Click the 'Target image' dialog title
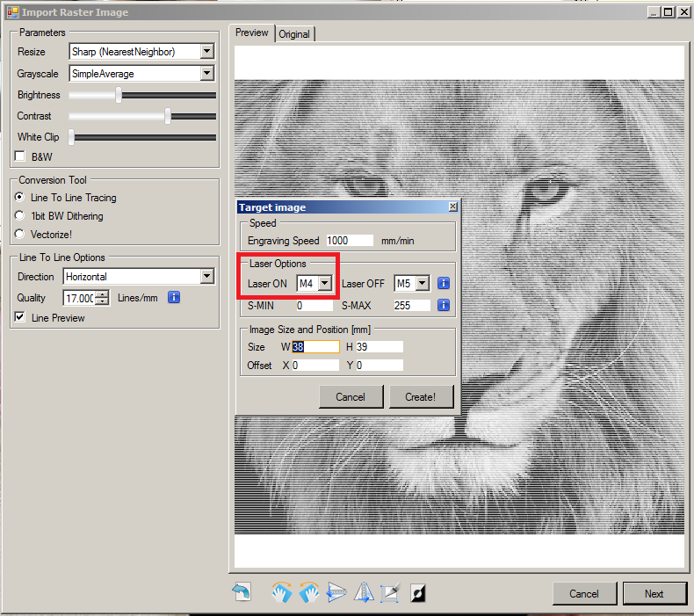This screenshot has width=694, height=616. click(x=272, y=207)
